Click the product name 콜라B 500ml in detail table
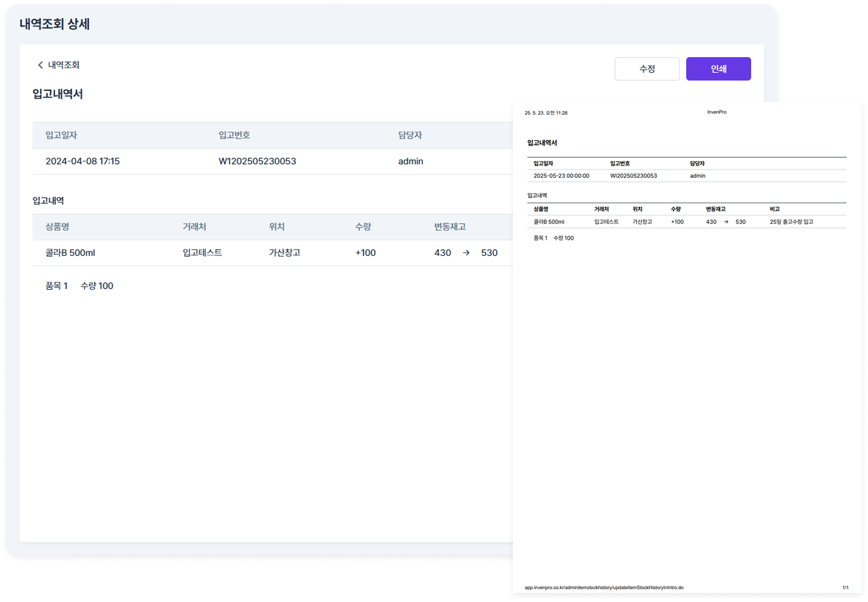Screen dimensions: 868x602 pos(70,253)
